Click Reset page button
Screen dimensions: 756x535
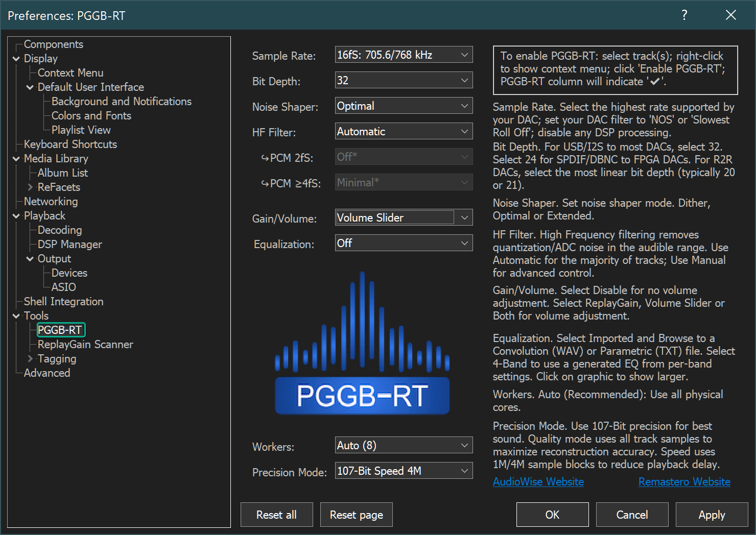coord(357,515)
